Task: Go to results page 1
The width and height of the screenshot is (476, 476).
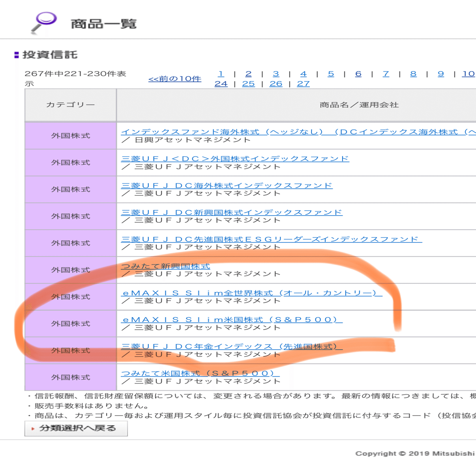Action: pos(221,74)
